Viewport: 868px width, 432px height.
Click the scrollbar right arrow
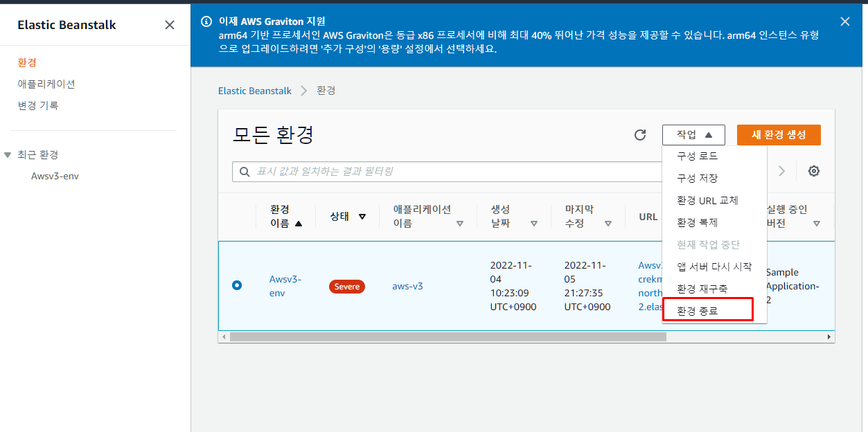click(x=830, y=336)
